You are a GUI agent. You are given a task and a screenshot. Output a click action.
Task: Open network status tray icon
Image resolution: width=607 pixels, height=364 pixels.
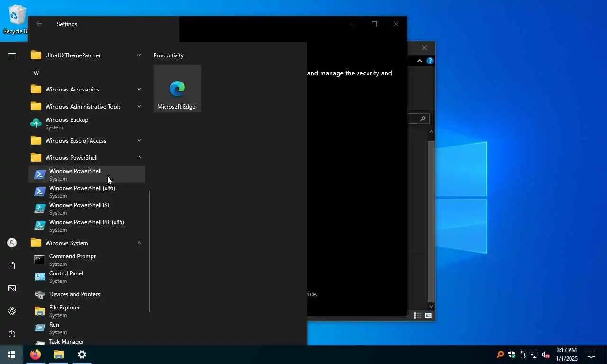pos(534,355)
